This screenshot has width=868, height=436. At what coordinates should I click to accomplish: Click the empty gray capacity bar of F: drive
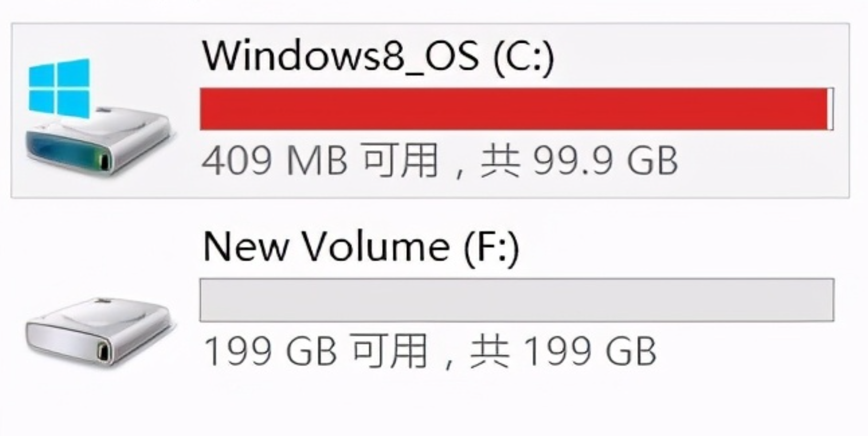click(x=516, y=300)
